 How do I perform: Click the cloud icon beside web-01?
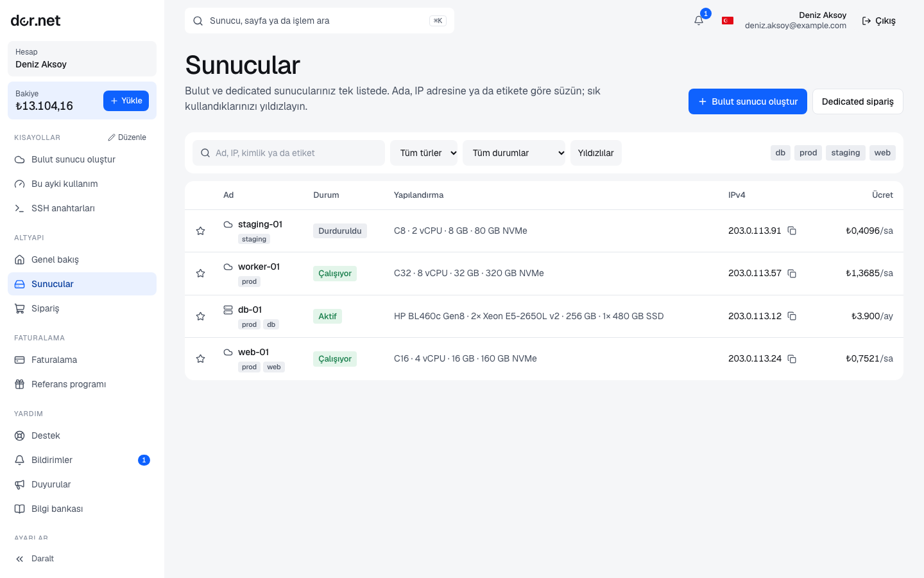[228, 352]
